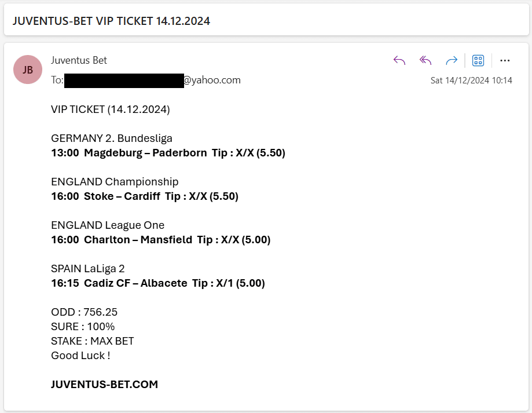Click the yahoo.com recipient address
This screenshot has width=532, height=413.
[152, 80]
